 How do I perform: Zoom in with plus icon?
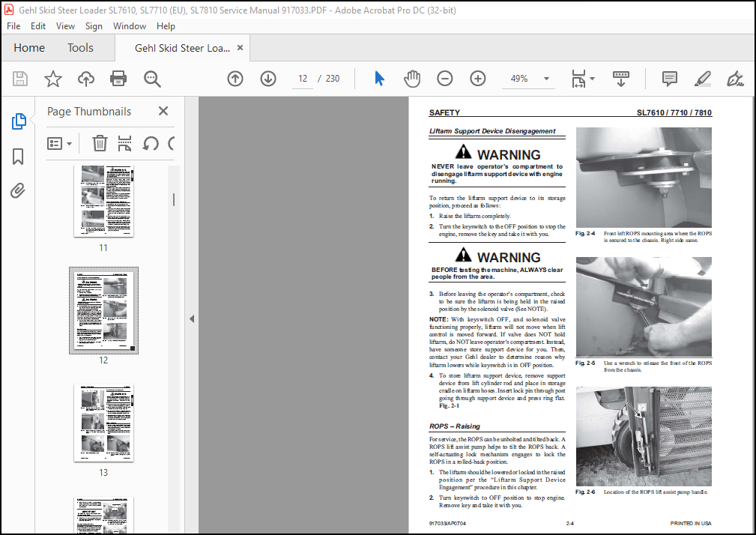[x=478, y=79]
